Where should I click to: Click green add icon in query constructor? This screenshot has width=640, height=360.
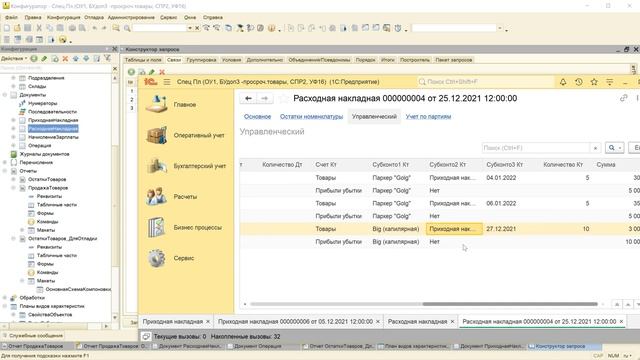pyautogui.click(x=131, y=72)
